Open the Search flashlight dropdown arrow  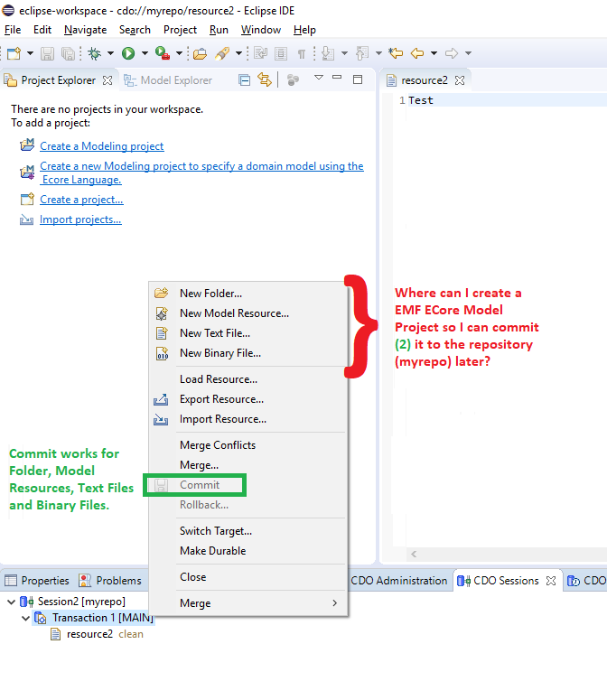tap(238, 53)
